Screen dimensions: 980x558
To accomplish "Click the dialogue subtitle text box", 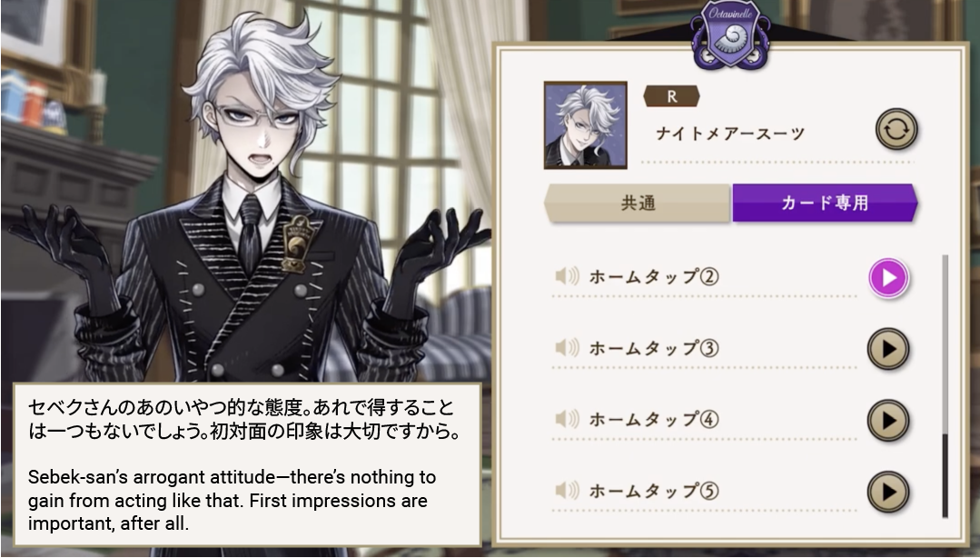I will coord(248,464).
